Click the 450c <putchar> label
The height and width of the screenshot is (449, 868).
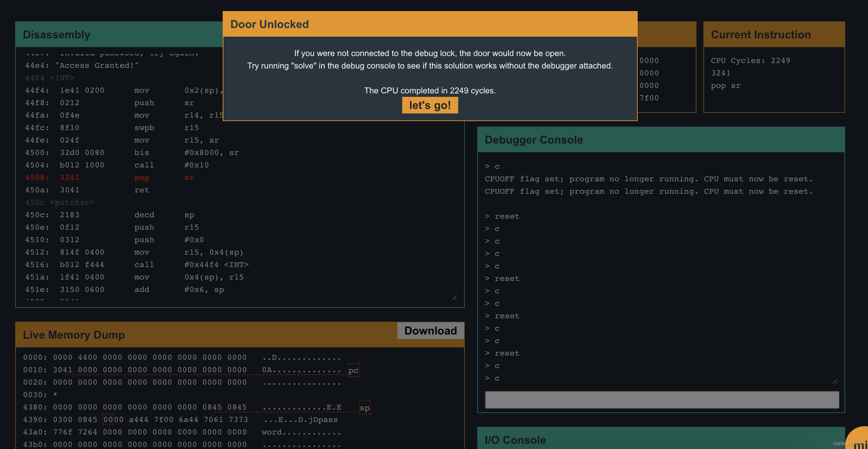coord(59,202)
